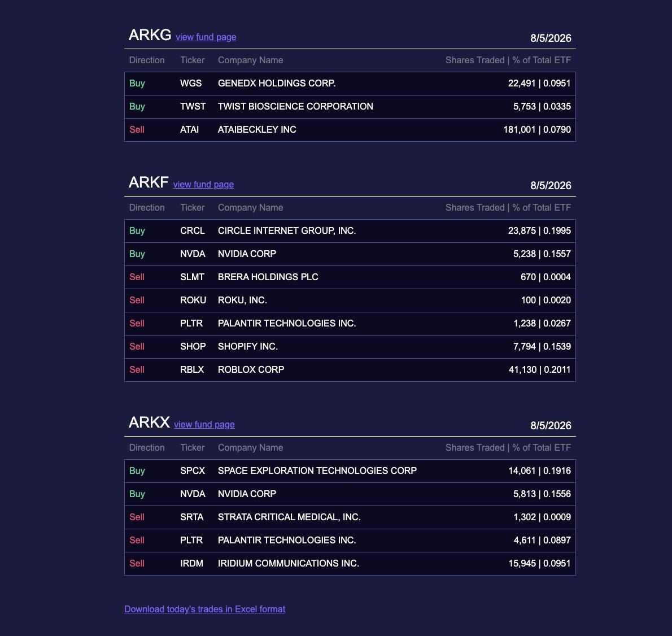Viewport: 672px width, 636px height.
Task: Select ticker SHOP in ARKF table
Action: pyautogui.click(x=193, y=346)
